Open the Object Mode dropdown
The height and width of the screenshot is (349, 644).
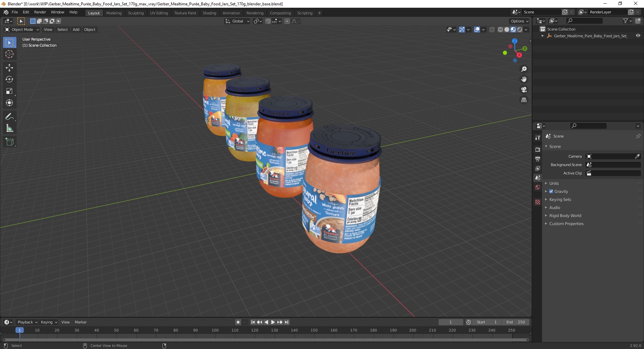[22, 30]
